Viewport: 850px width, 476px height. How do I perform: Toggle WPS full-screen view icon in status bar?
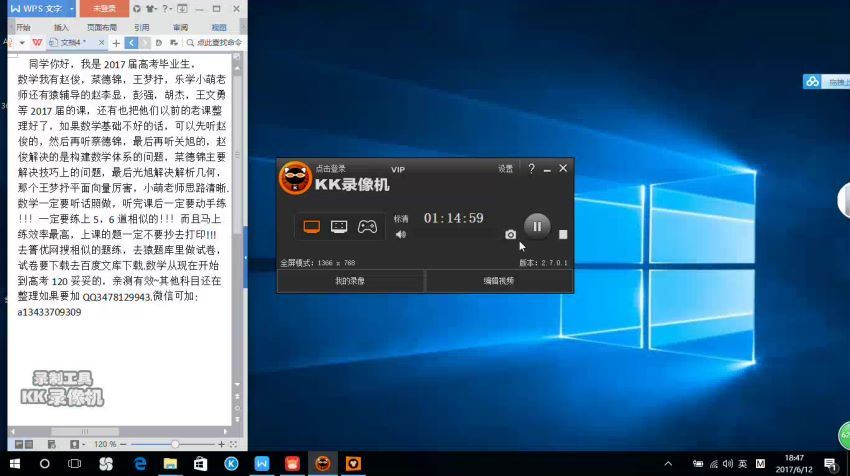[234, 444]
